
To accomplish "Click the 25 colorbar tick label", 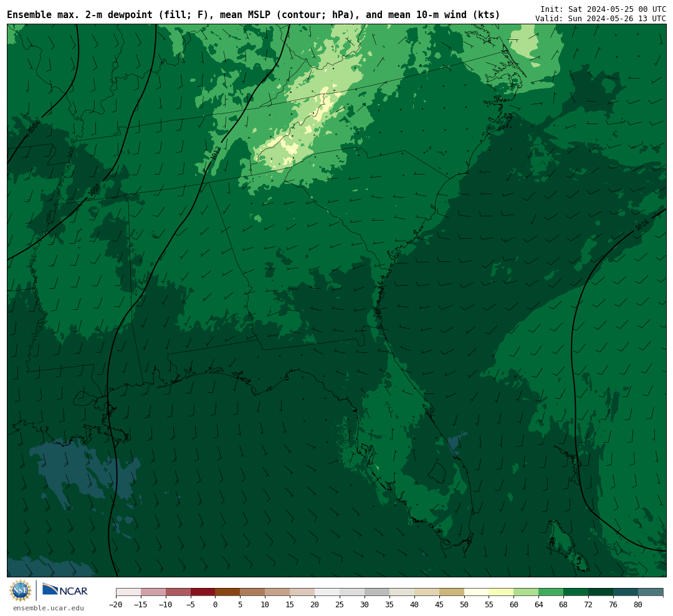I will pos(340,605).
